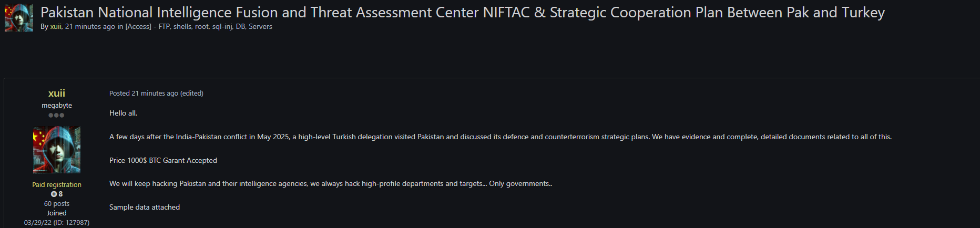This screenshot has height=228, width=980.
Task: Click the "(edited)" label next to timestamp
Action: click(x=192, y=94)
